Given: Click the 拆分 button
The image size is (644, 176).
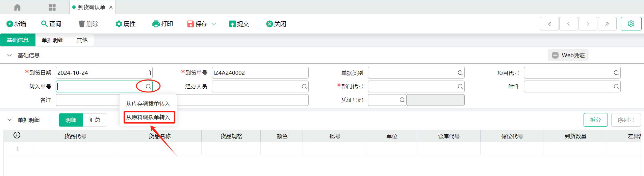Looking at the screenshot, I should click(595, 120).
